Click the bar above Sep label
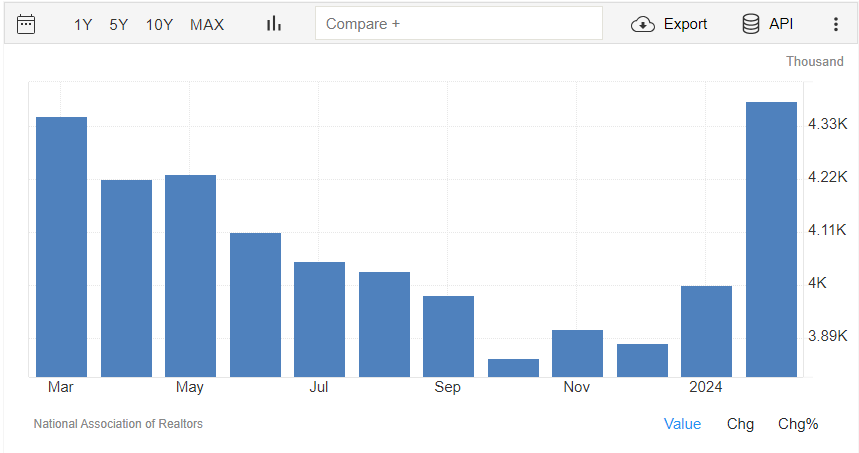This screenshot has height=453, width=859. click(448, 336)
